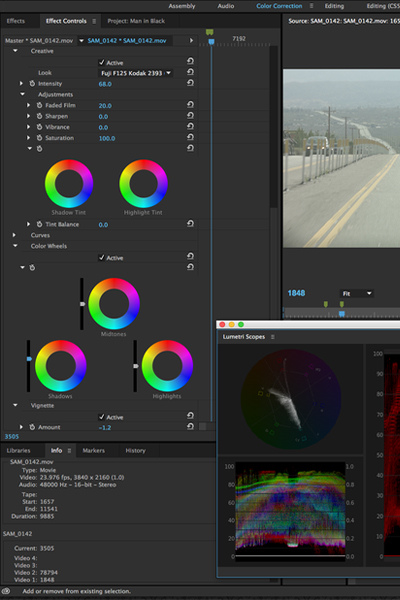The width and height of the screenshot is (400, 600).
Task: Reset Saturation value
Action: point(190,137)
